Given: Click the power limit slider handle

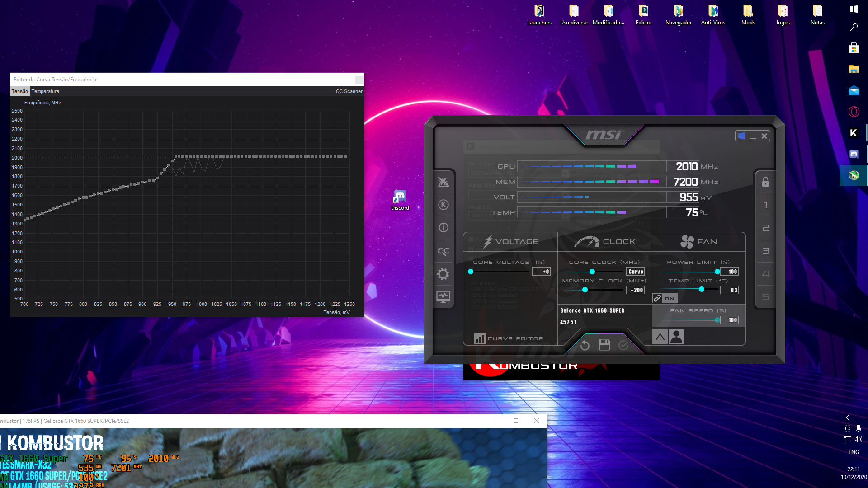Looking at the screenshot, I should 717,272.
